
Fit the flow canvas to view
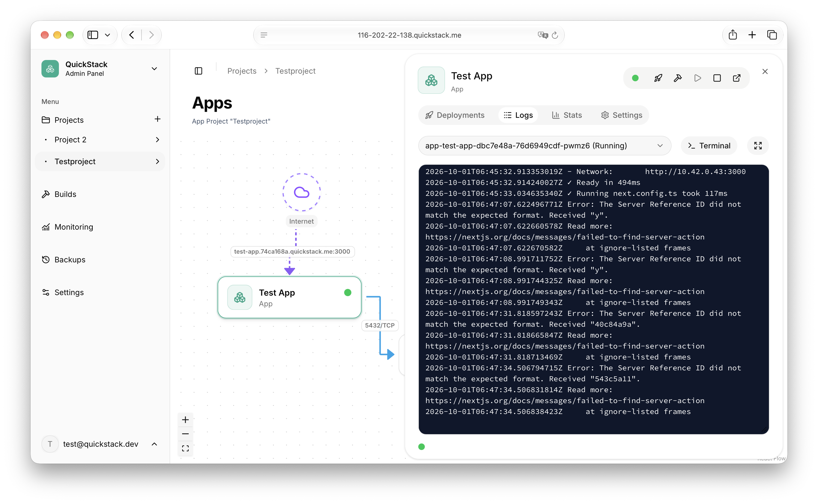(186, 448)
